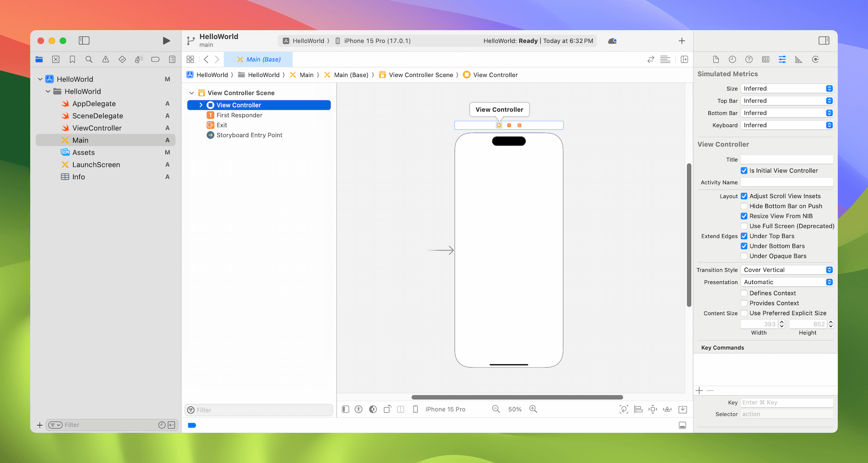Click the zoom in canvas icon
Screen dimensions: 868x463
tap(533, 409)
